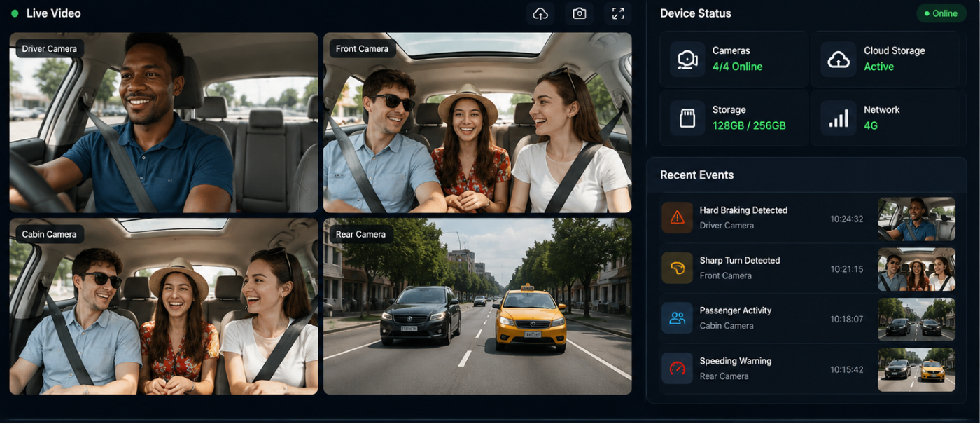
Task: Click the Passenger Activity event title
Action: coord(735,310)
